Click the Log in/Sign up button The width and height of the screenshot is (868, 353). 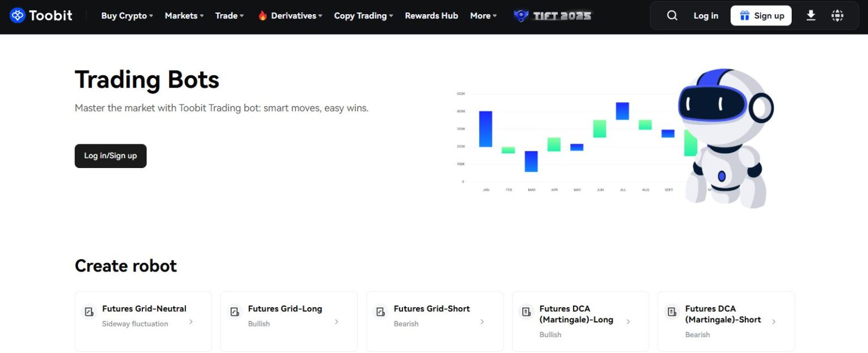pyautogui.click(x=110, y=156)
